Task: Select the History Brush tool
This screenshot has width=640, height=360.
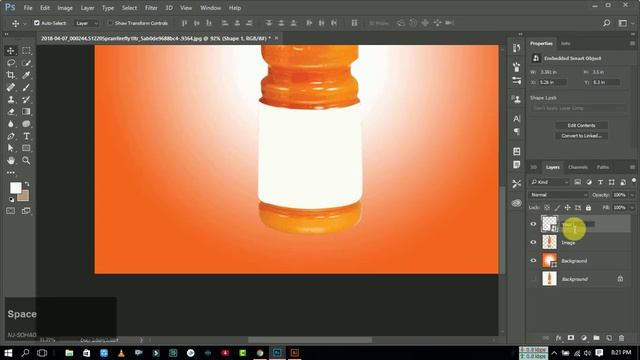Action: pos(26,100)
